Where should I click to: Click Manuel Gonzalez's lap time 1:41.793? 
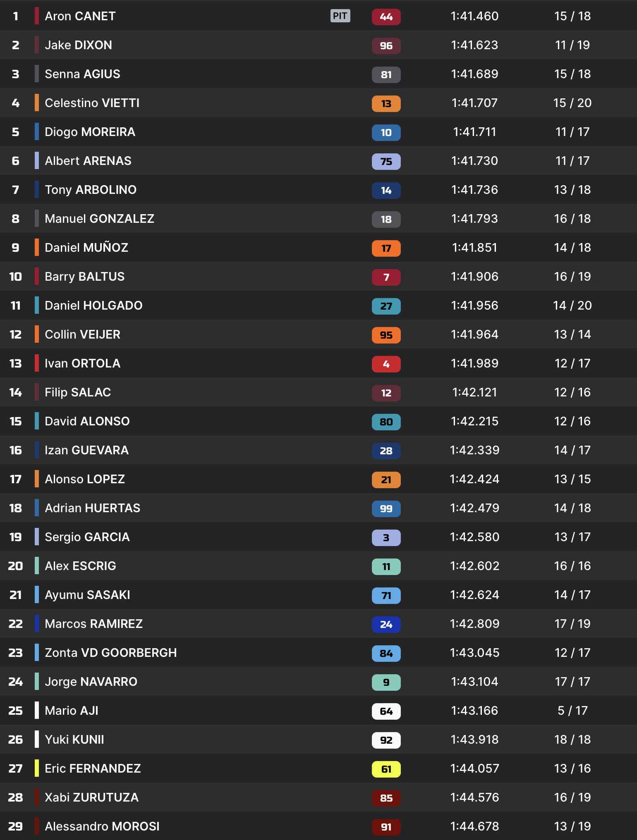(x=474, y=219)
